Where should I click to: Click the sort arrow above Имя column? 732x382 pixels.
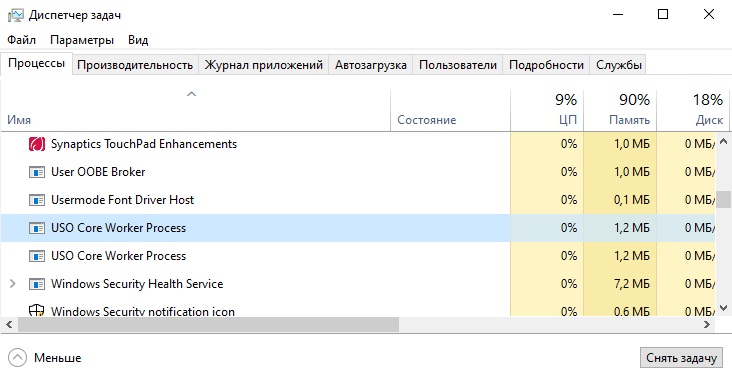coord(191,94)
